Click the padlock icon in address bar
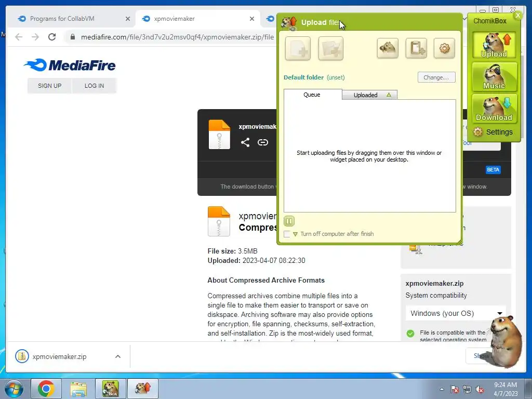 [x=73, y=37]
